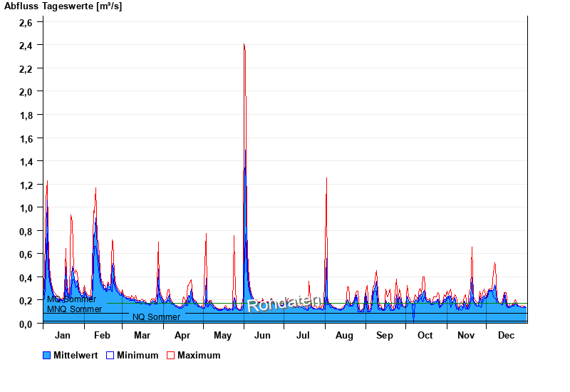570x392 pixels.
Task: Click the 2,4 y-axis tick label
Action: (26, 45)
